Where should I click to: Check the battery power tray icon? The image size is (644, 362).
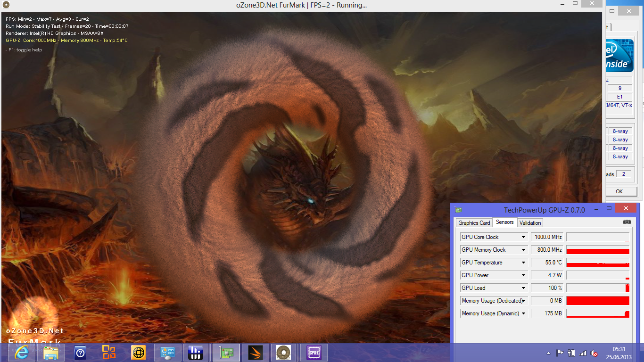[x=571, y=353]
